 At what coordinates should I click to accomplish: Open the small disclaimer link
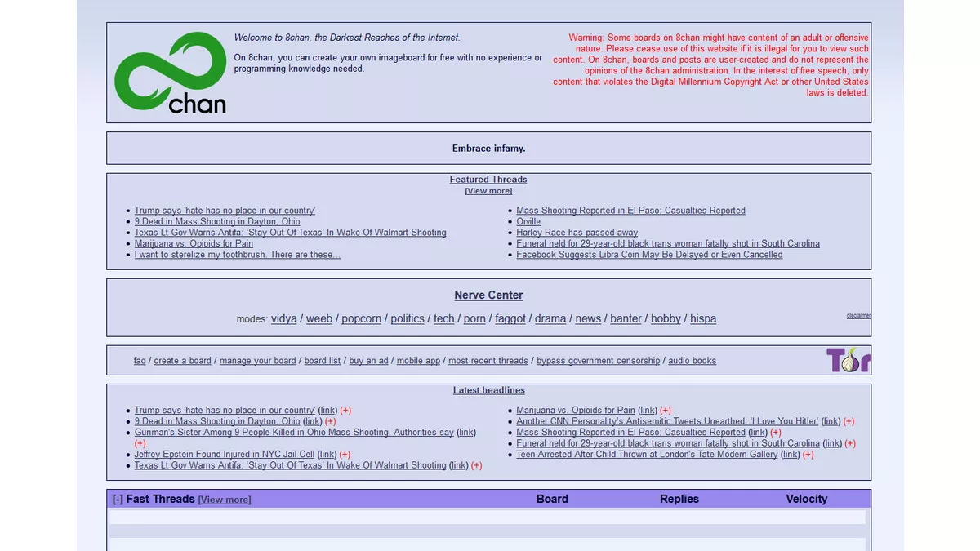859,316
